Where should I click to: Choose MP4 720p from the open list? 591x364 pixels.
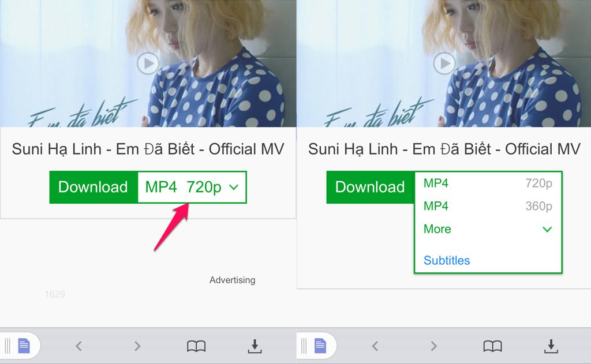coord(488,183)
